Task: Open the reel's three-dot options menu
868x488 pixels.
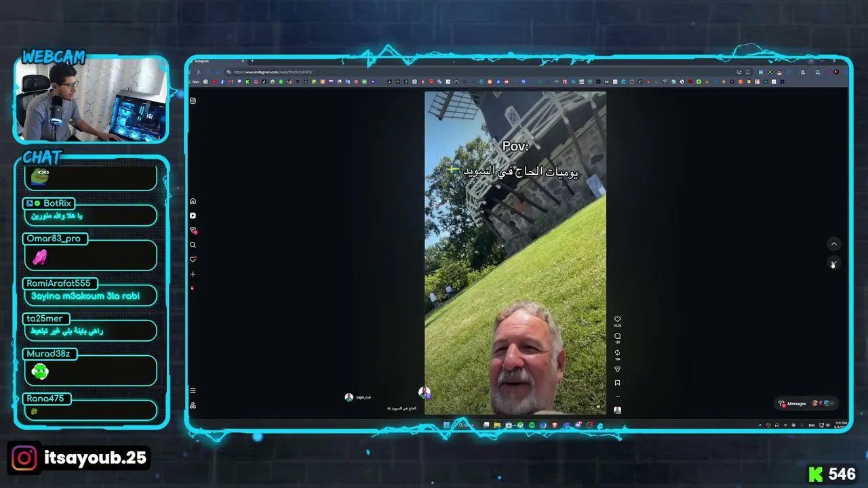Action: [617, 396]
